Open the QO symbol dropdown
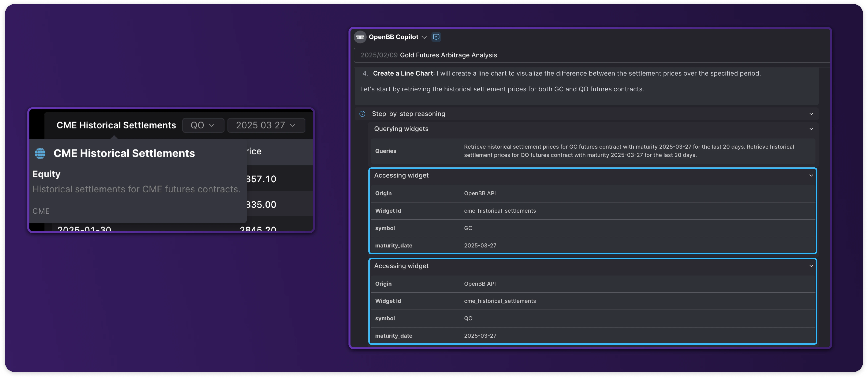This screenshot has width=868, height=378. (x=203, y=125)
